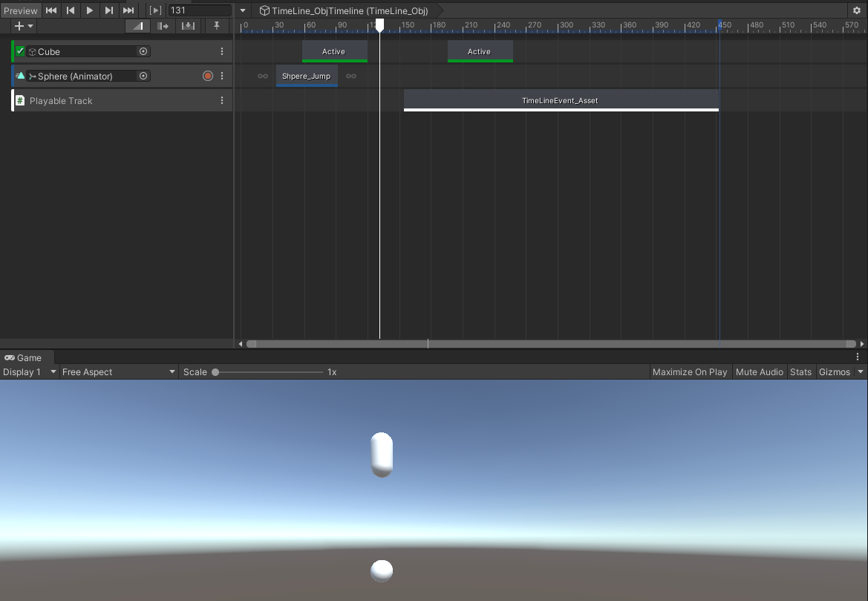This screenshot has width=868, height=601.
Task: Toggle the marker pin button
Action: pyautogui.click(x=217, y=26)
